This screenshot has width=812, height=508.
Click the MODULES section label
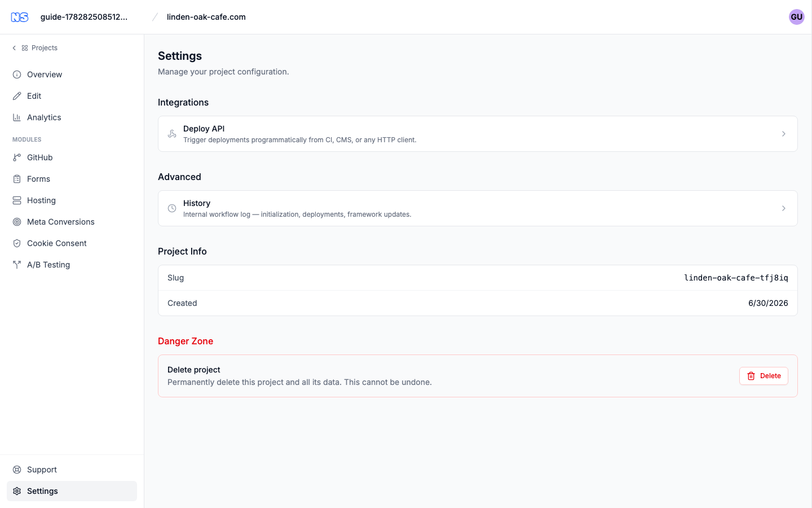[x=27, y=139]
